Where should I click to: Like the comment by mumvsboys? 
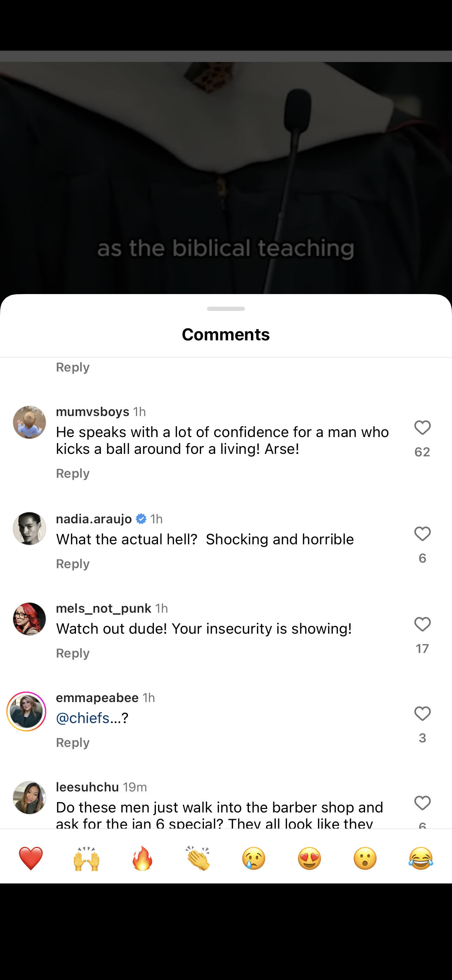point(422,428)
